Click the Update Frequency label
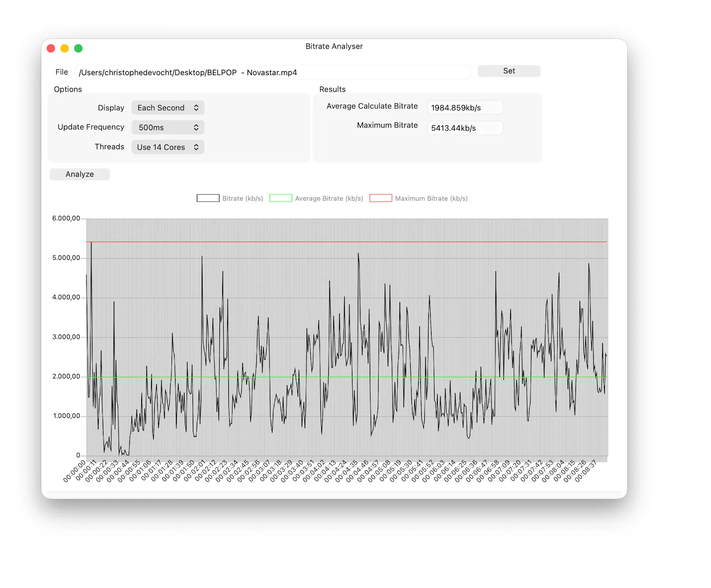Image resolution: width=711 pixels, height=588 pixels. point(91,127)
